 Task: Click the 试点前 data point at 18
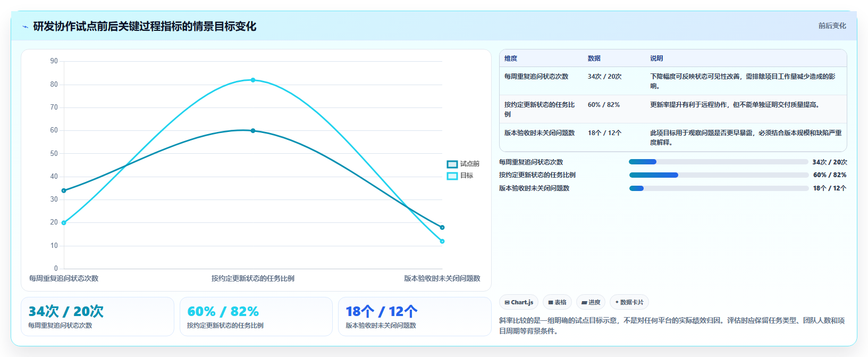(x=442, y=227)
